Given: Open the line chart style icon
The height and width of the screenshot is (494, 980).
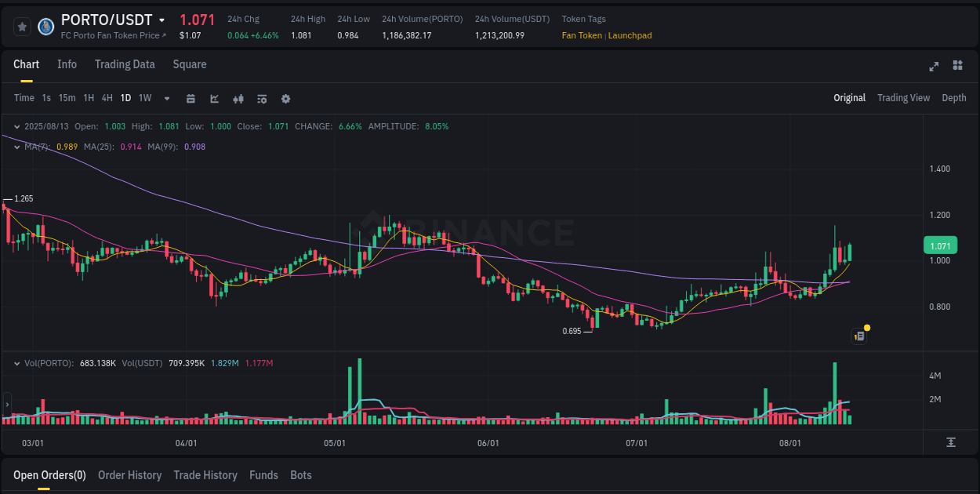Looking at the screenshot, I should pos(214,98).
